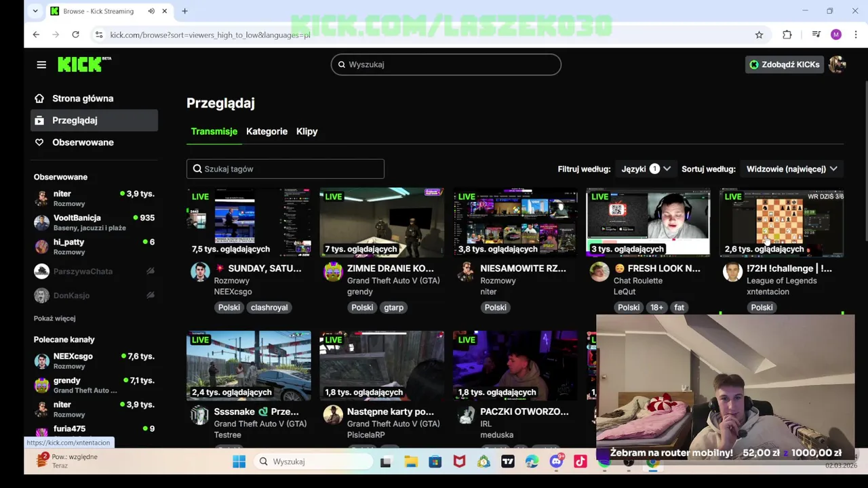The height and width of the screenshot is (488, 868).
Task: Open VooltBanicja followed channel
Action: [94, 222]
